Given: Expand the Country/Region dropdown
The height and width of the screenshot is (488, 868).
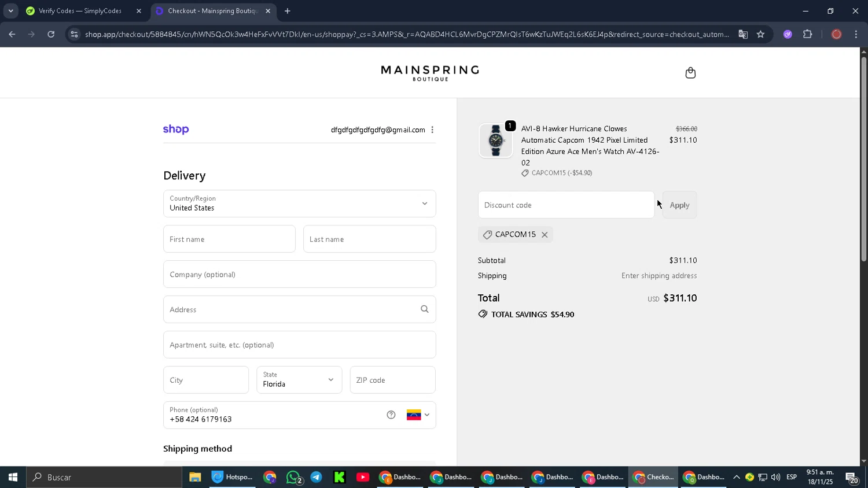Looking at the screenshot, I should (299, 204).
